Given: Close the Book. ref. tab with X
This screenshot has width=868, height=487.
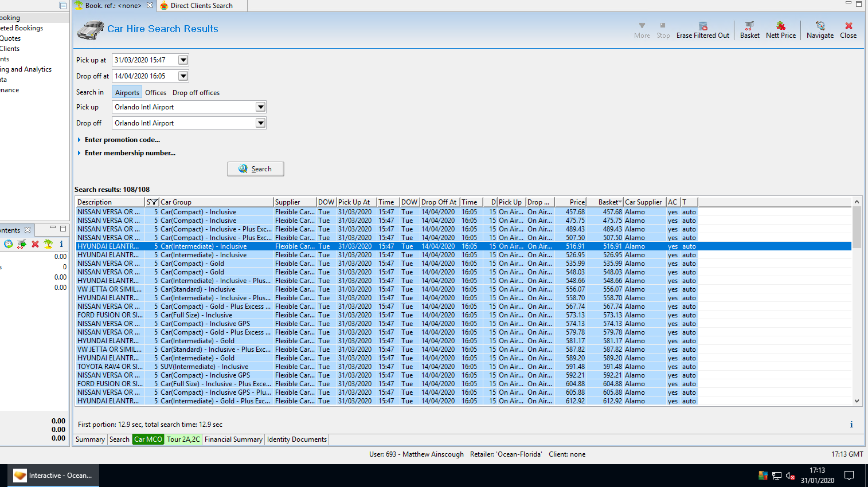Looking at the screenshot, I should coord(150,5).
